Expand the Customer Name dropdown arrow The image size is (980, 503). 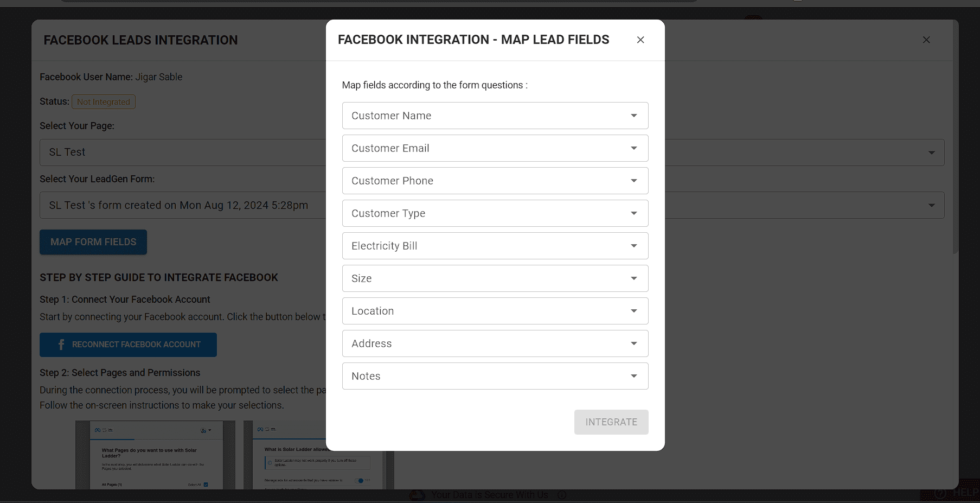[x=633, y=116]
